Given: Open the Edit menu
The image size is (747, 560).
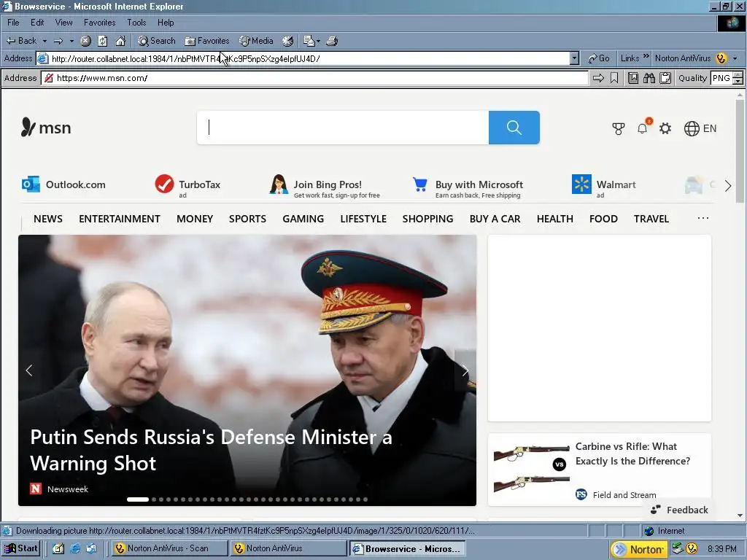Looking at the screenshot, I should (37, 23).
